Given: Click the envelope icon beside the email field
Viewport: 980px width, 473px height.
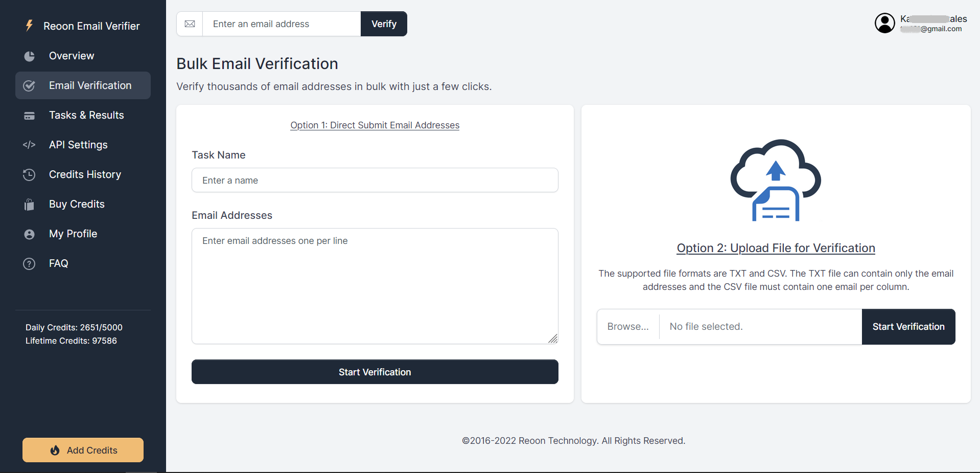Looking at the screenshot, I should coord(190,24).
